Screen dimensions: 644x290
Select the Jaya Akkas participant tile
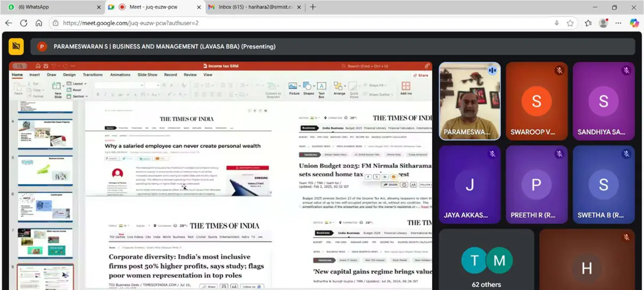pyautogui.click(x=470, y=184)
